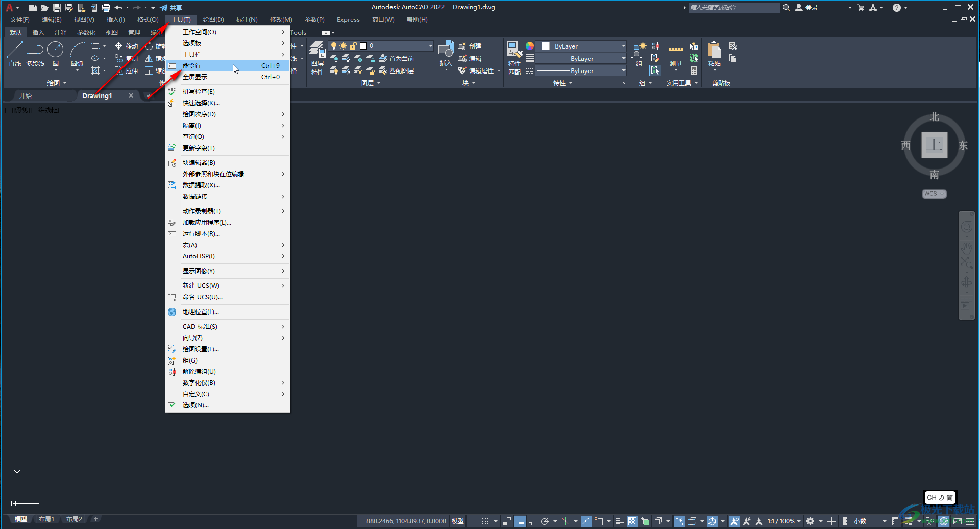Click the color wheel icon in the properties panel
Image resolution: width=980 pixels, height=529 pixels.
[x=530, y=46]
